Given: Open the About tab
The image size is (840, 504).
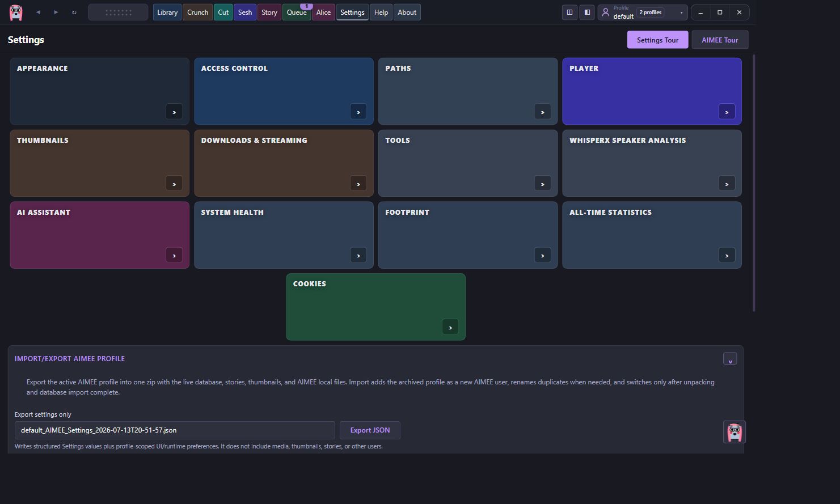Looking at the screenshot, I should (x=407, y=12).
